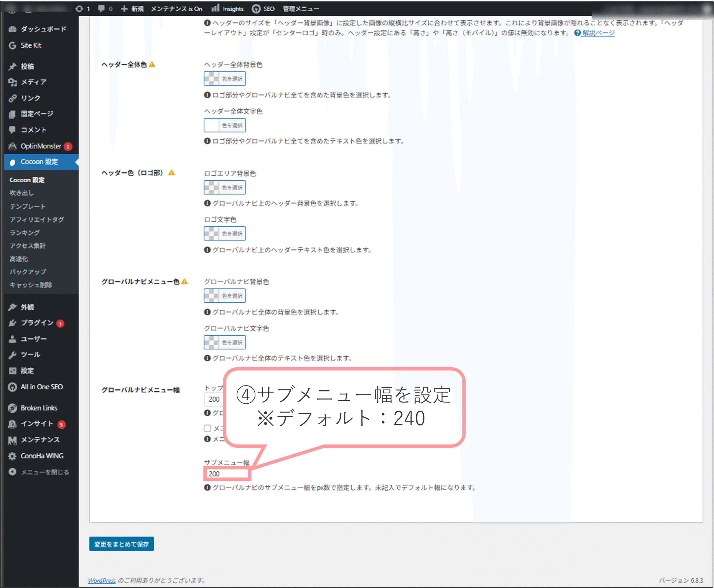Open the 吹き出し submenu item

click(x=22, y=193)
